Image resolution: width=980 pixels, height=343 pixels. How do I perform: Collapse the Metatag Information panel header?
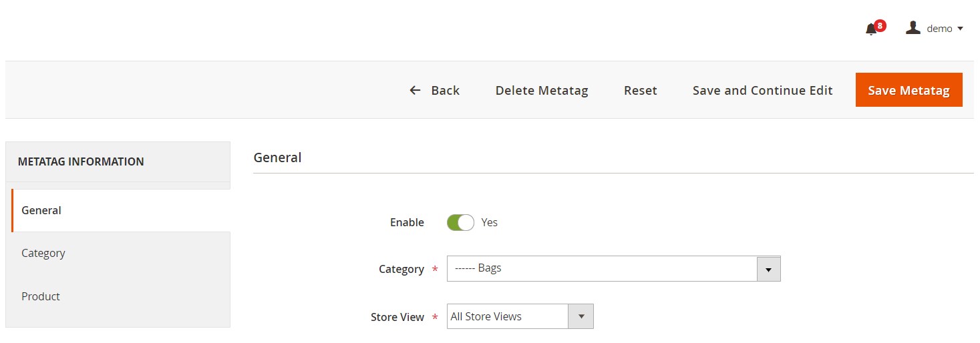(118, 161)
